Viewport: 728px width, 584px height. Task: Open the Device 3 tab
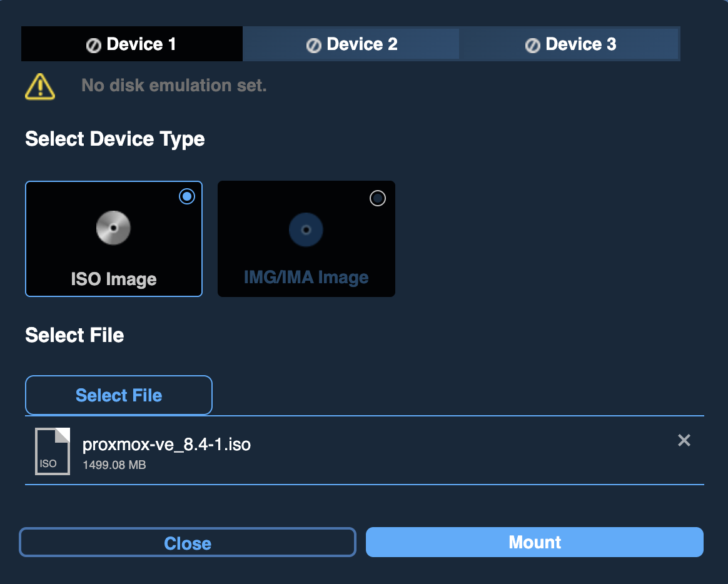point(570,44)
